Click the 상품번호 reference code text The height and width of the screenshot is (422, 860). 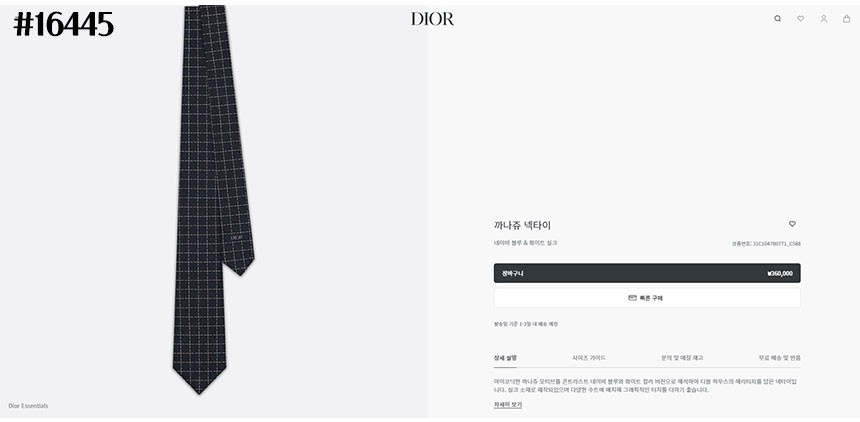(x=766, y=244)
